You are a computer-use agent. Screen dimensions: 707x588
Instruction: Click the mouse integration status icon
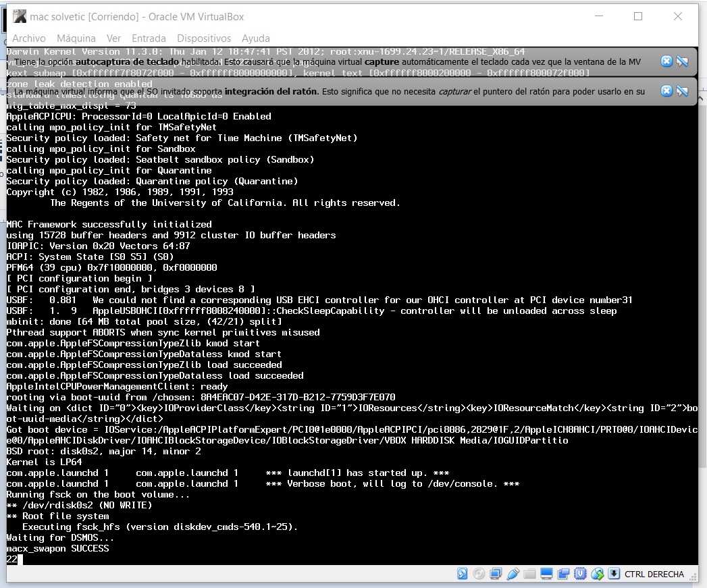[x=597, y=574]
